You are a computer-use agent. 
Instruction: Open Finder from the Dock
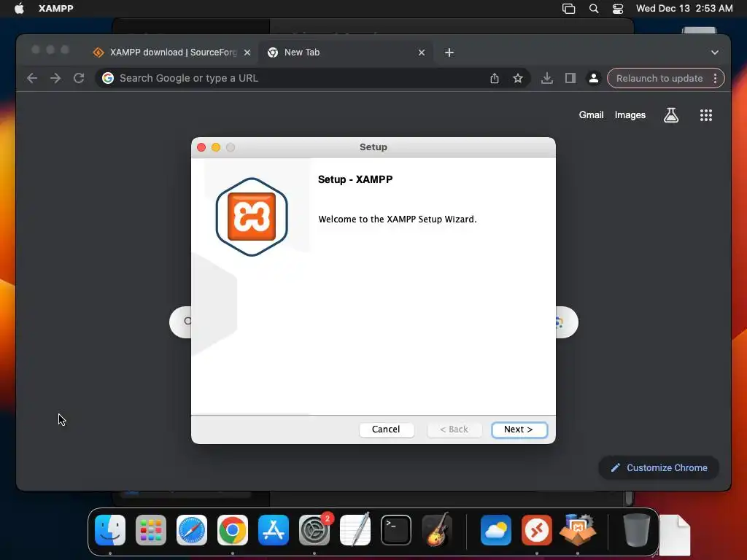[x=110, y=530]
